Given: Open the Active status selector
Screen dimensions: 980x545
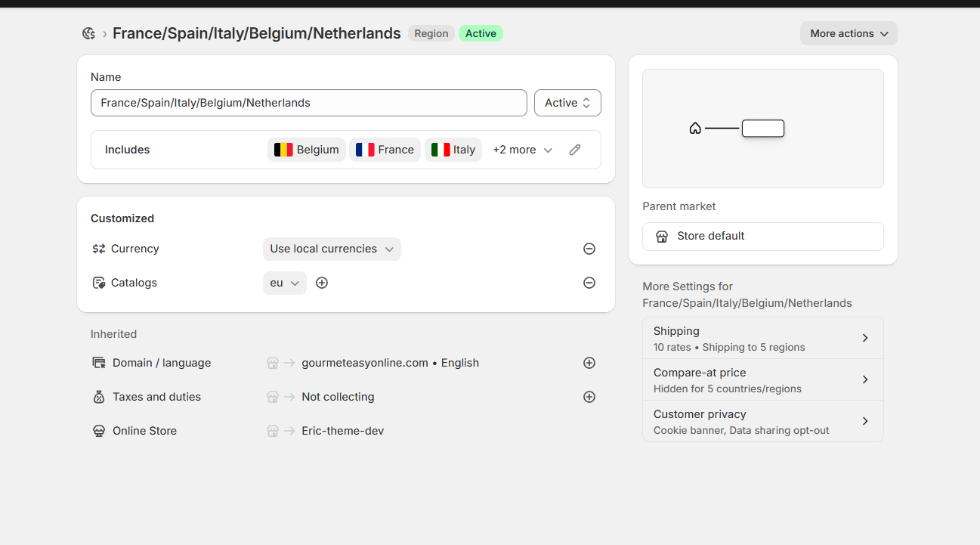Looking at the screenshot, I should tap(567, 103).
